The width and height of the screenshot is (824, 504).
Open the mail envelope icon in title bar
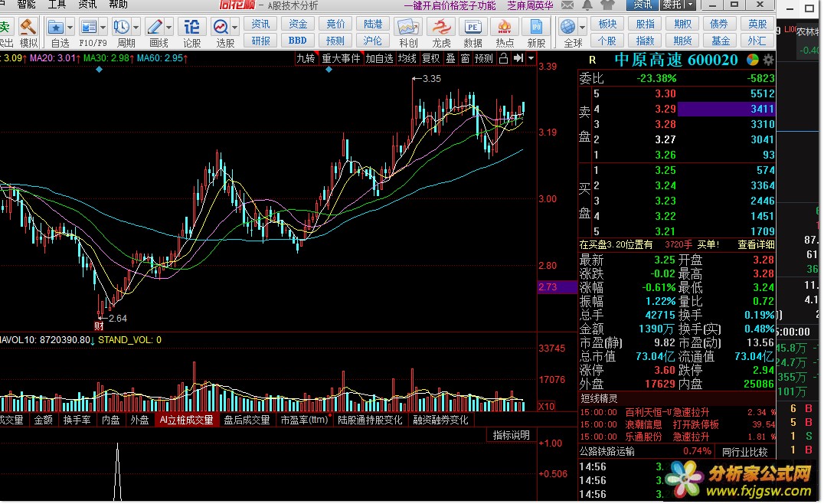tap(567, 5)
